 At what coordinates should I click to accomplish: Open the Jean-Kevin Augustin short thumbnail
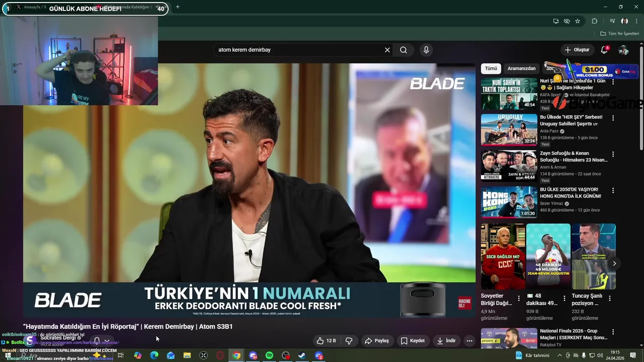click(548, 256)
